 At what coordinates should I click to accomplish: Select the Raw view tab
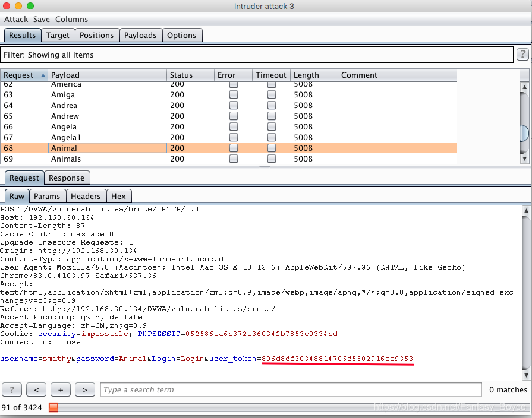click(17, 196)
